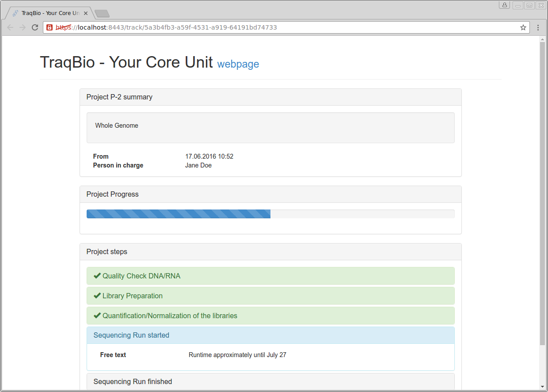Click the Library Preparation checkmark icon

(x=97, y=296)
